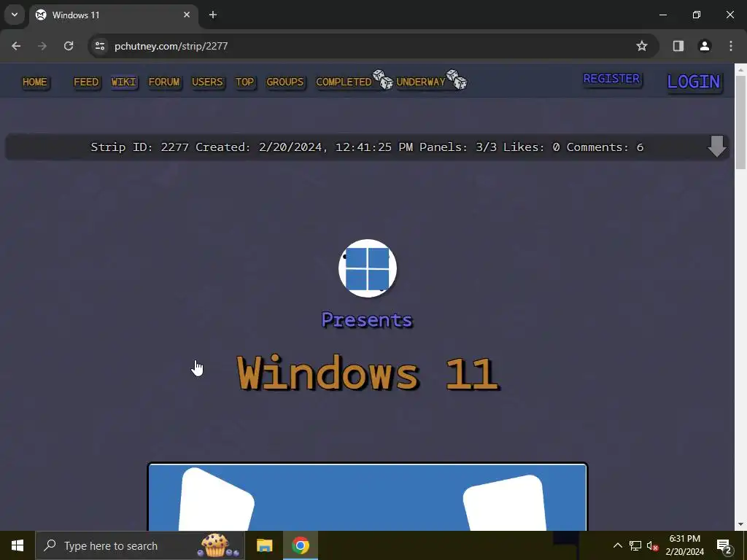
Task: Open the Chrome three-dot menu
Action: [731, 46]
